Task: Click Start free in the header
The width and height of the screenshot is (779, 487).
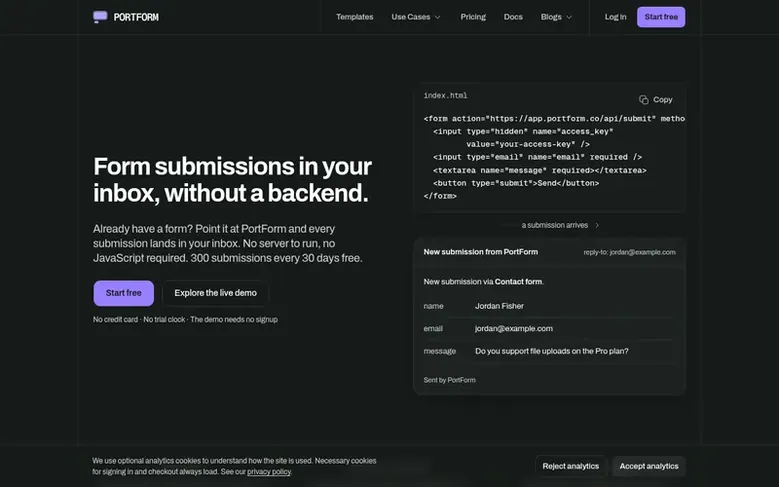Action: pos(661,17)
